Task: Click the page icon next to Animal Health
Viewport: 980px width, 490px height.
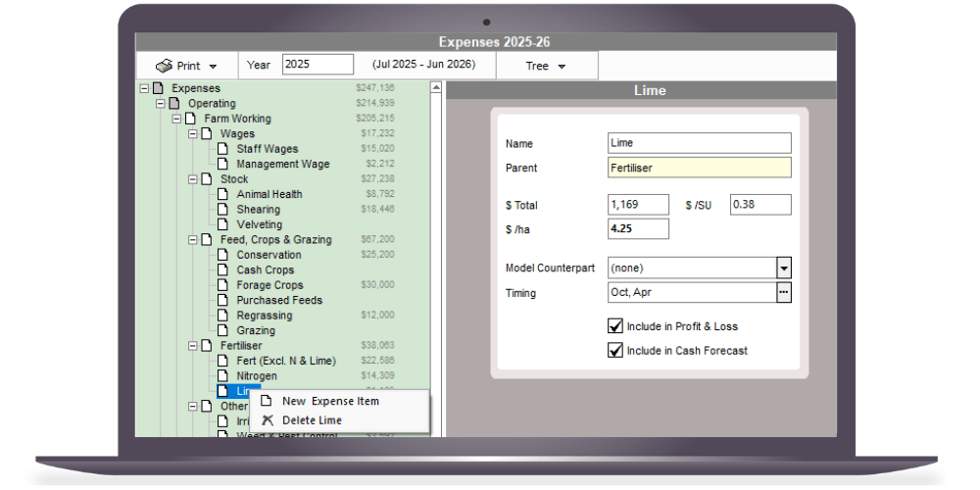Action: point(222,194)
